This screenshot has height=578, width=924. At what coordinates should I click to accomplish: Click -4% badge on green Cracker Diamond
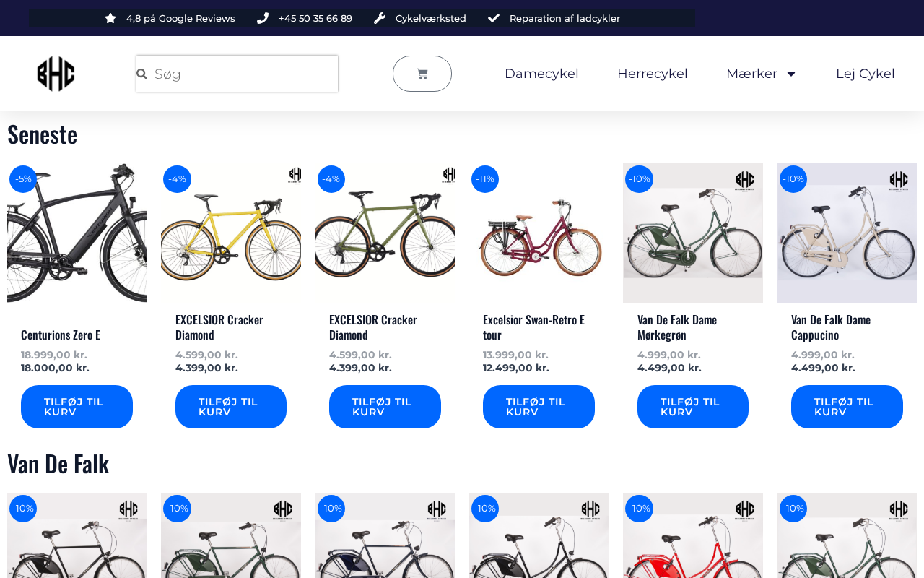tap(331, 179)
